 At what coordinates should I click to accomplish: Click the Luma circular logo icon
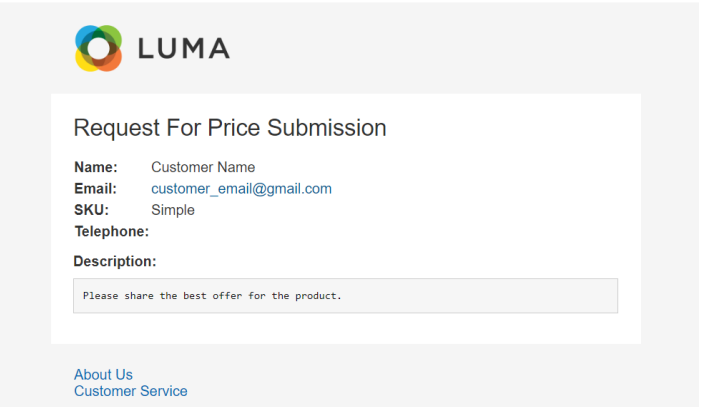(98, 48)
